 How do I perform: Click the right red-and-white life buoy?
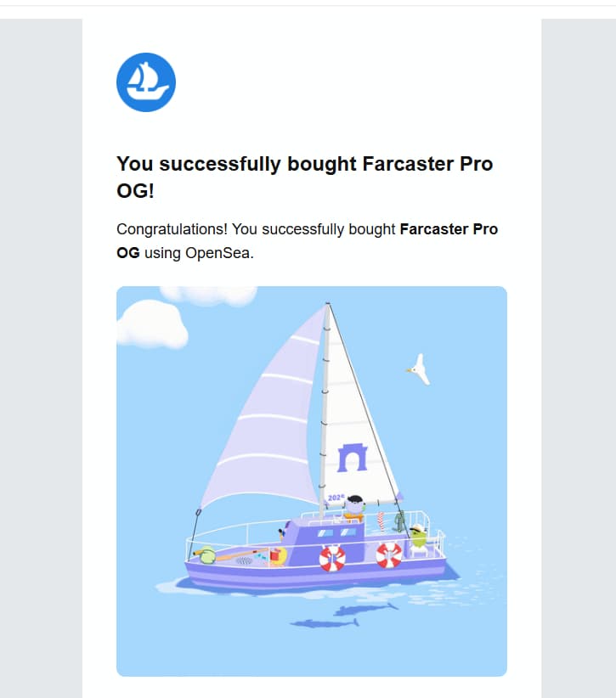click(389, 554)
